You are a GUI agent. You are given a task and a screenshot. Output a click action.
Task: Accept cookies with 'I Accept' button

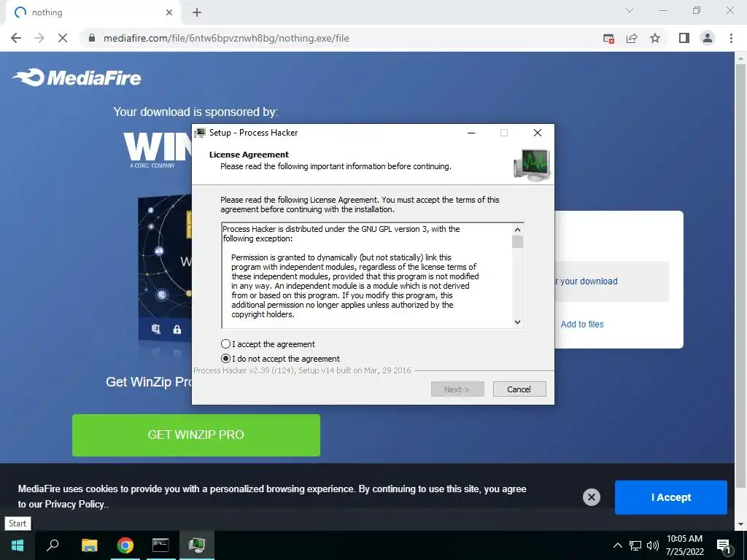(671, 497)
